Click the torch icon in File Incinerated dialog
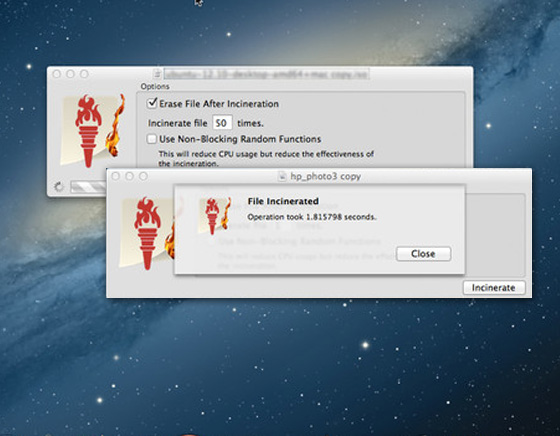The image size is (560, 436). point(215,215)
